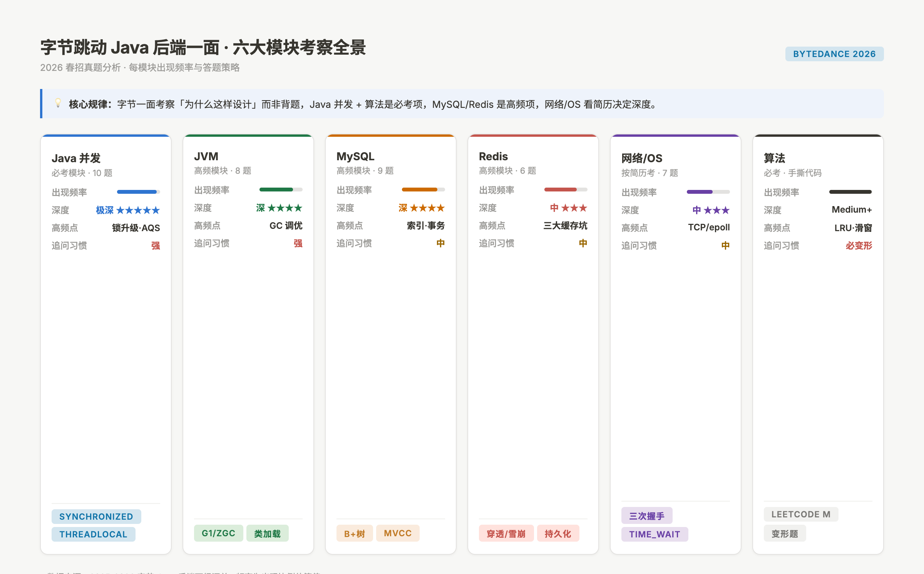The height and width of the screenshot is (574, 924).
Task: Click the TCP/epoll value
Action: (709, 228)
